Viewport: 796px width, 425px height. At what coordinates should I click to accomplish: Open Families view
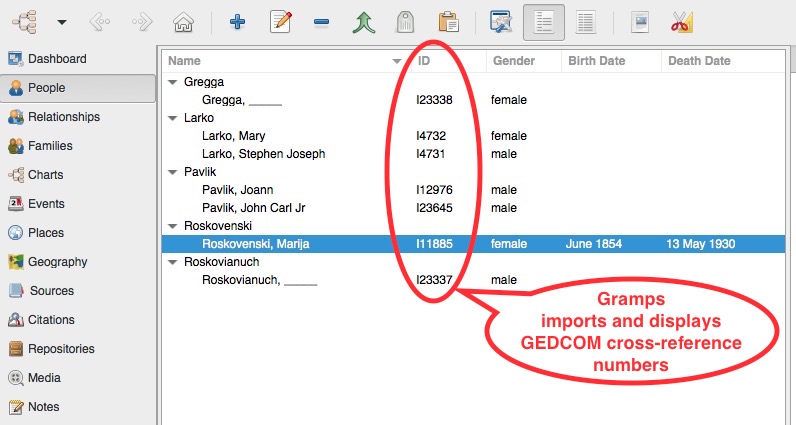[x=78, y=146]
